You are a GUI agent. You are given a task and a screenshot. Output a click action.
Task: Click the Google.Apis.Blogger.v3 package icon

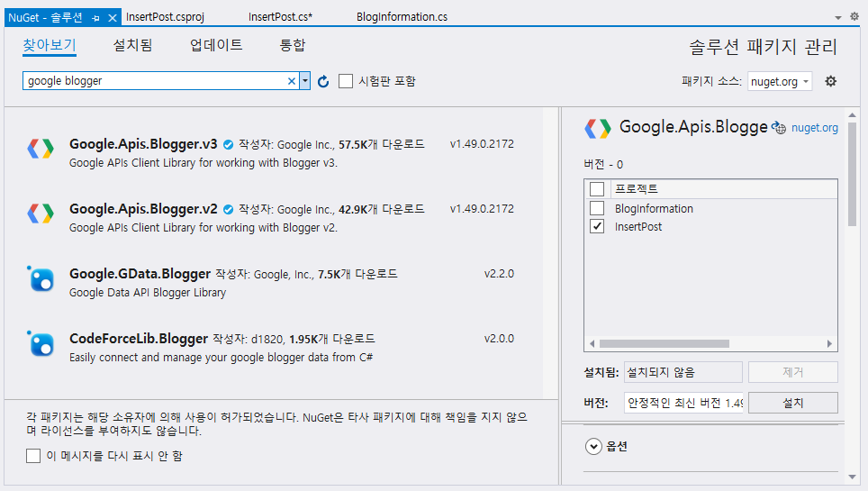(41, 149)
